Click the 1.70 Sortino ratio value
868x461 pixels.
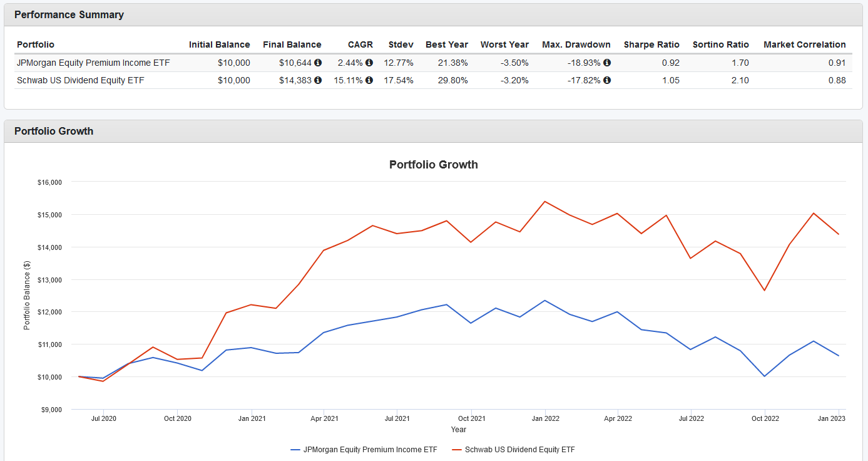(740, 63)
